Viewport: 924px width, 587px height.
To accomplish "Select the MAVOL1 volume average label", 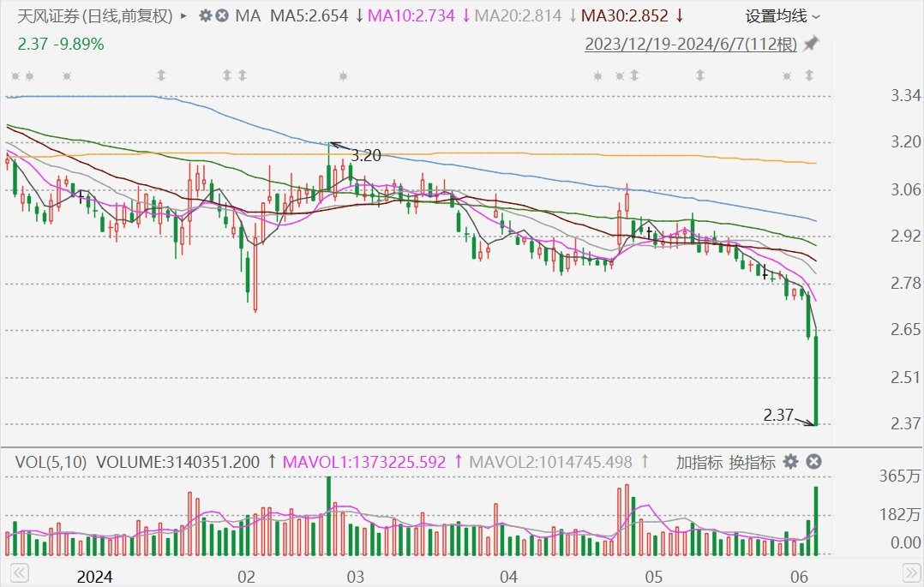I will [x=361, y=462].
